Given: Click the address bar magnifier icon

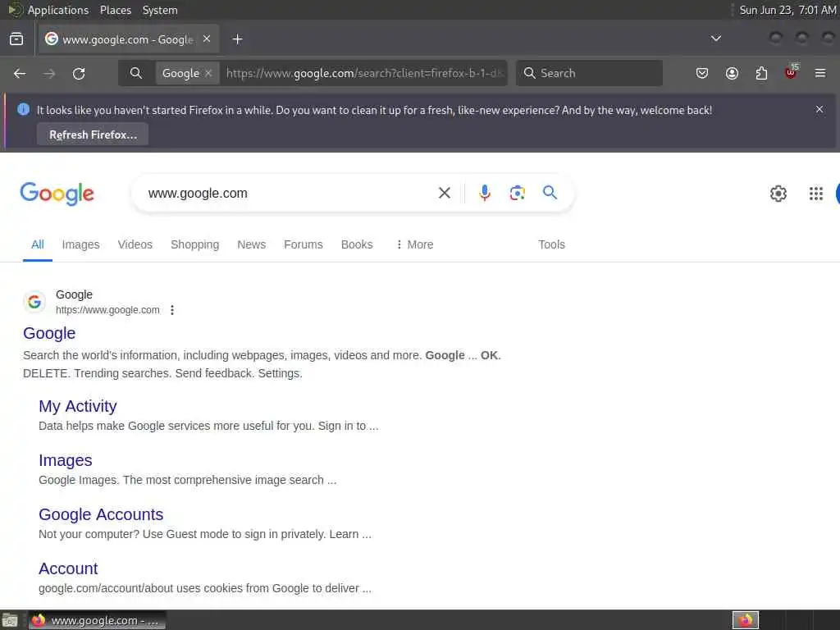Looking at the screenshot, I should click(136, 73).
